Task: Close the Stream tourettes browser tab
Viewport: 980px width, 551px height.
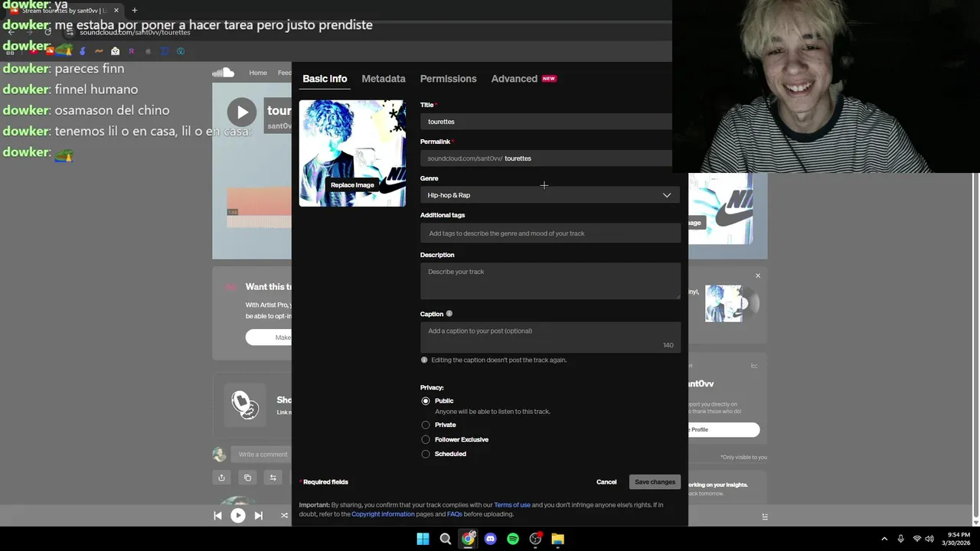Action: [116, 11]
